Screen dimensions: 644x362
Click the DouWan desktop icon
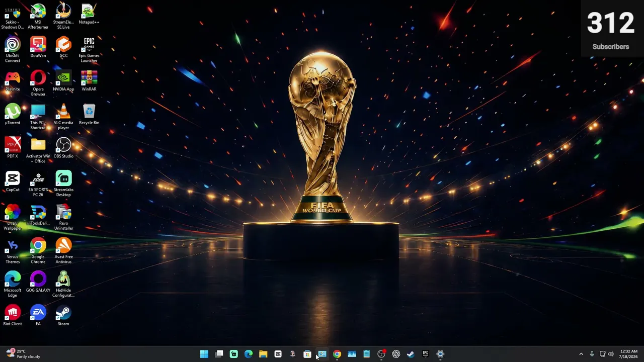[x=38, y=47]
